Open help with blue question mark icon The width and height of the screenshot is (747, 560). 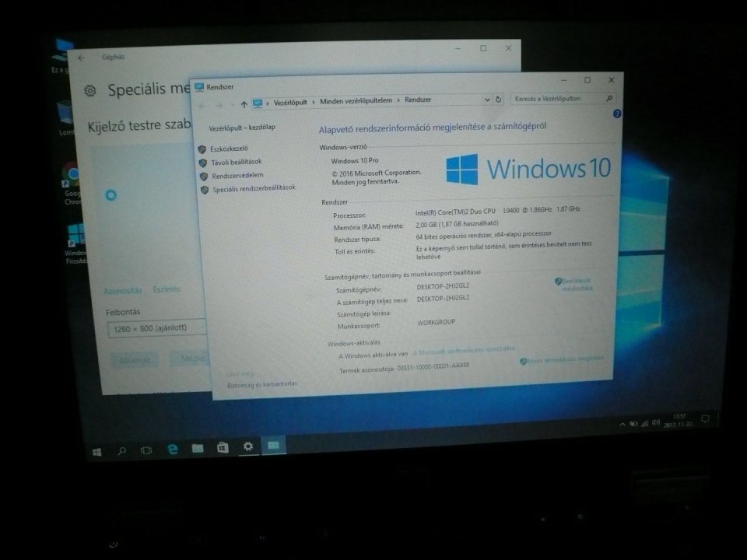[x=617, y=114]
